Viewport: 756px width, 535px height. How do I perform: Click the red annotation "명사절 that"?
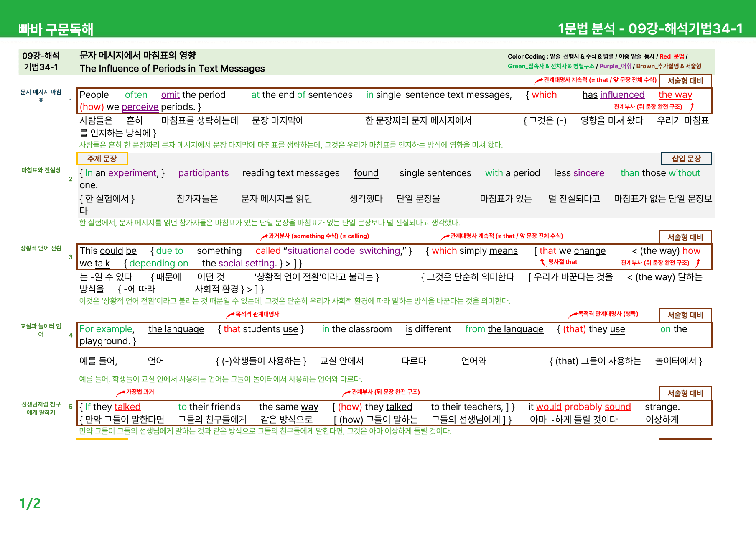click(563, 262)
